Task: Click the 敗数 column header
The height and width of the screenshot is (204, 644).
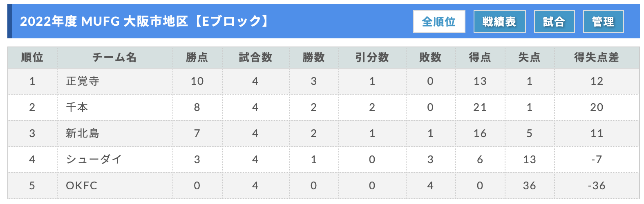Action: coord(430,58)
